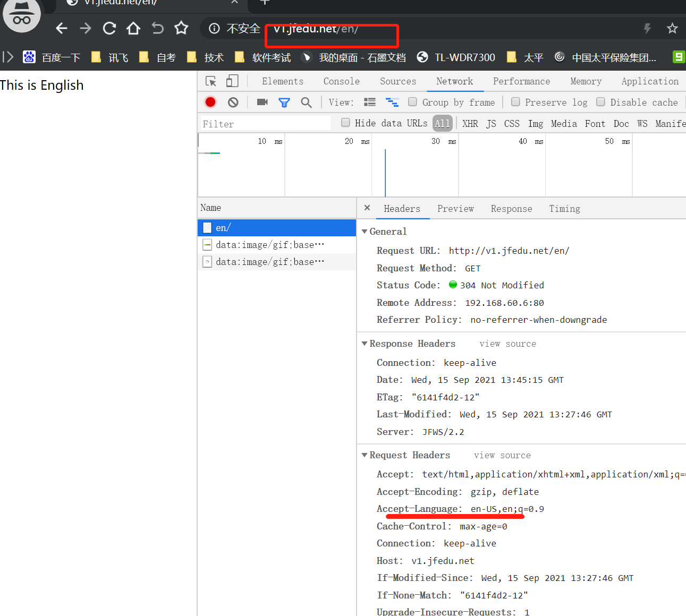Open the 讯飞 bookmark folder
Screen dimensions: 686x616
click(x=110, y=57)
